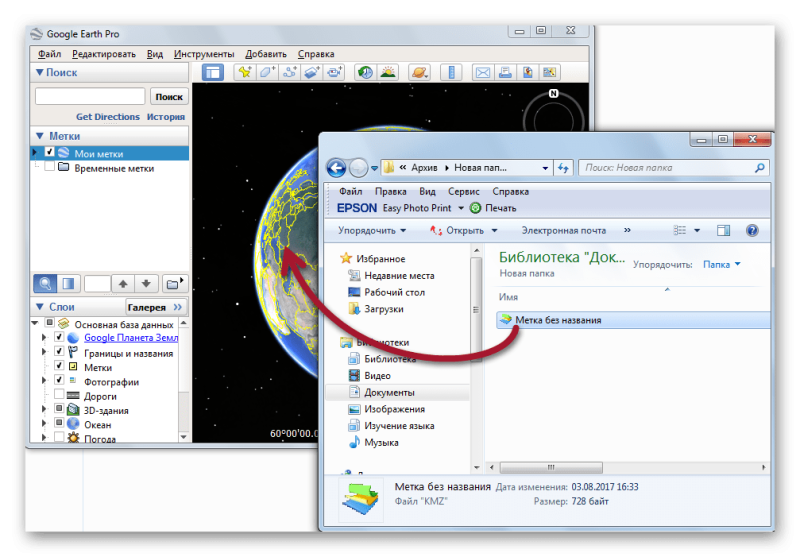
Task: Open the dropdown arrow next to Открыть
Action: coord(494,231)
